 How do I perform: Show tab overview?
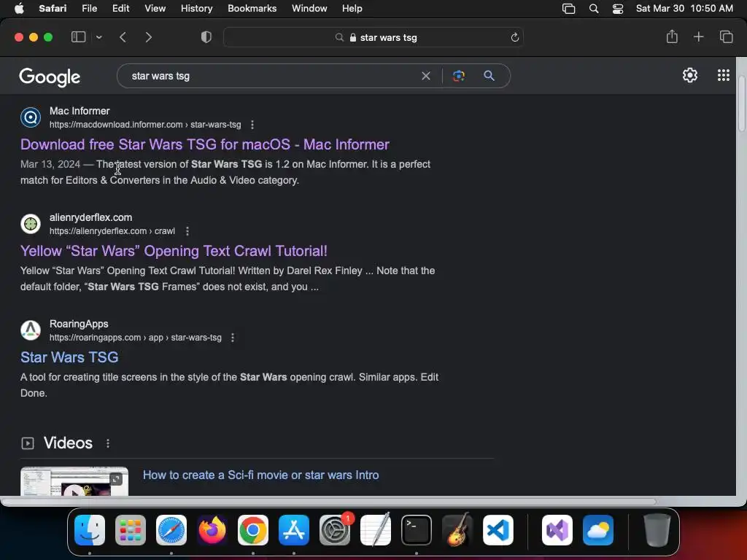coord(726,36)
